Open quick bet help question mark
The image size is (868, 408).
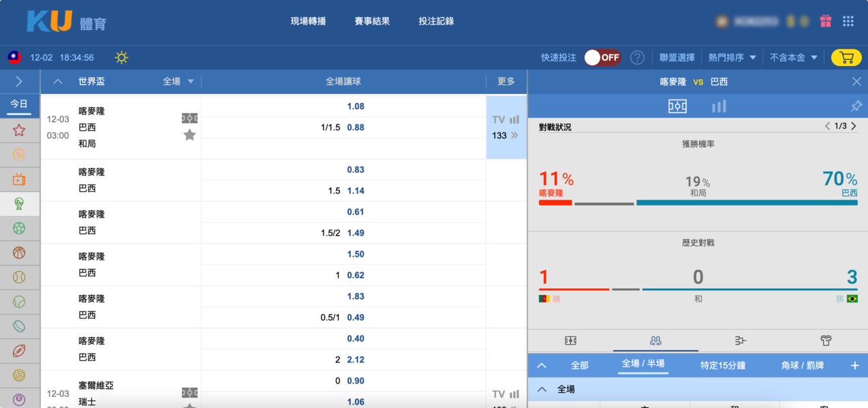(x=637, y=58)
